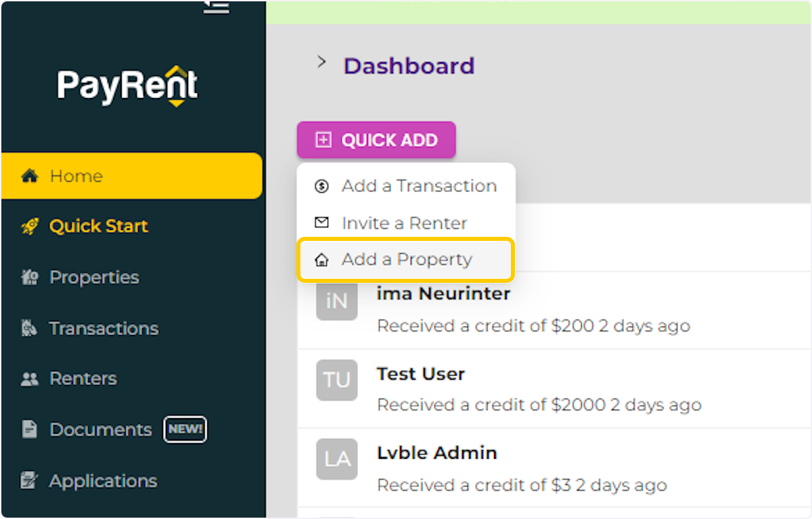
Task: Select the Home icon in the sidebar
Action: (30, 175)
